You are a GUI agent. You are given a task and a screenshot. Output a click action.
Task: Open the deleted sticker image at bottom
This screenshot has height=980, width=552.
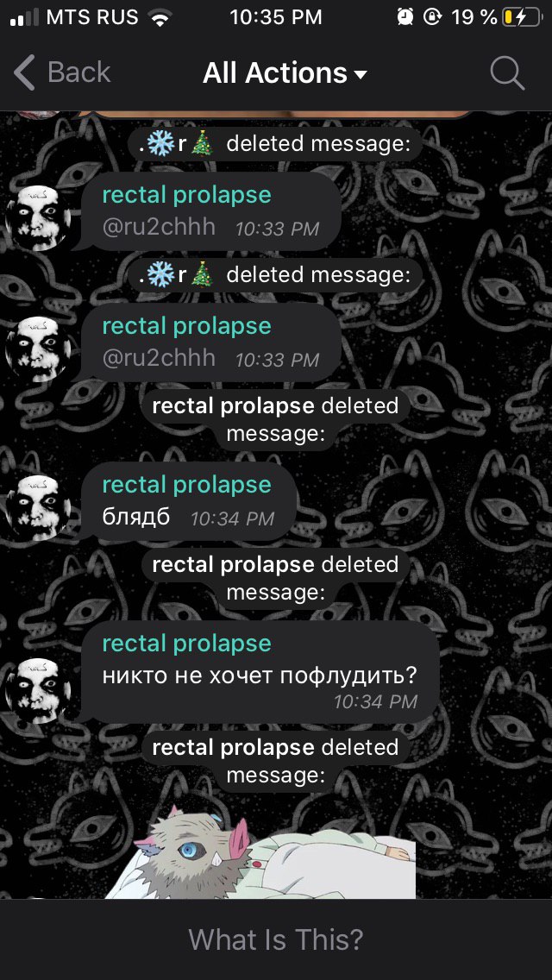point(260,851)
